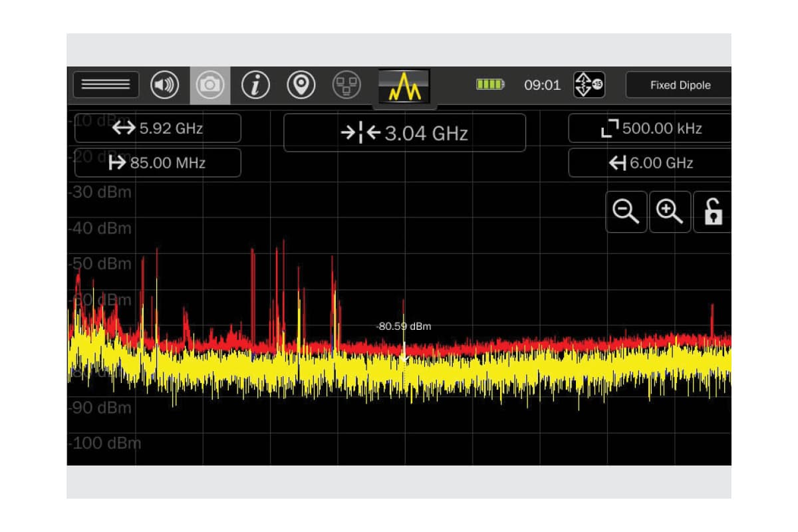Edit the 6.00 GHz stop frequency
Image resolution: width=798 pixels, height=532 pixels.
(650, 163)
